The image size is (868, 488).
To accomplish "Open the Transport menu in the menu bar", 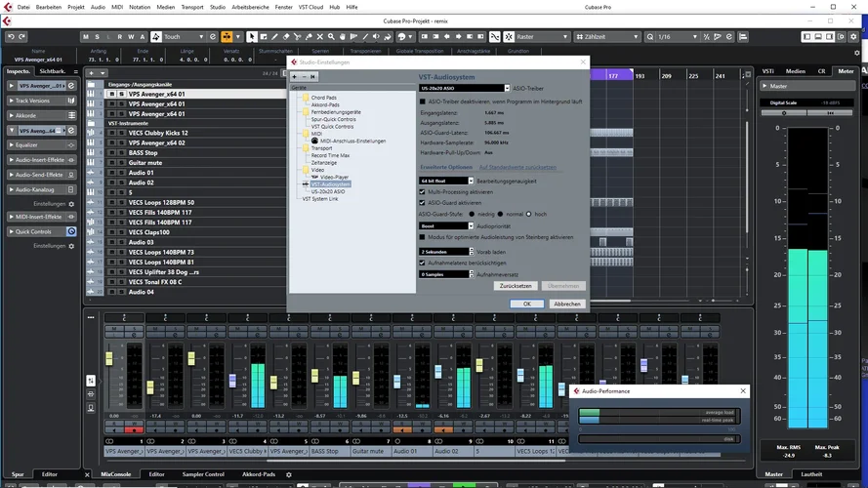I will pyautogui.click(x=191, y=7).
